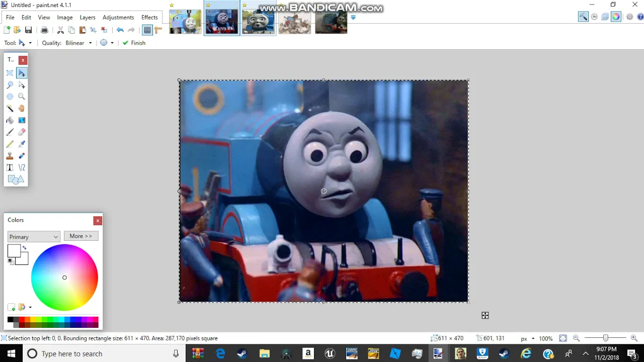
Task: Click the More >> button in Colors
Action: coord(80,236)
